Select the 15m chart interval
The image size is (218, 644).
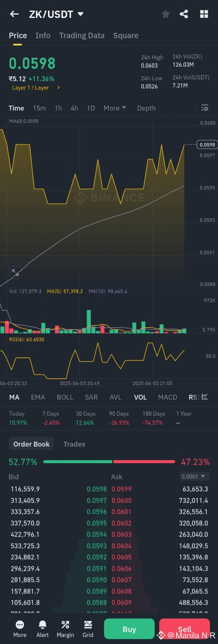(x=39, y=108)
